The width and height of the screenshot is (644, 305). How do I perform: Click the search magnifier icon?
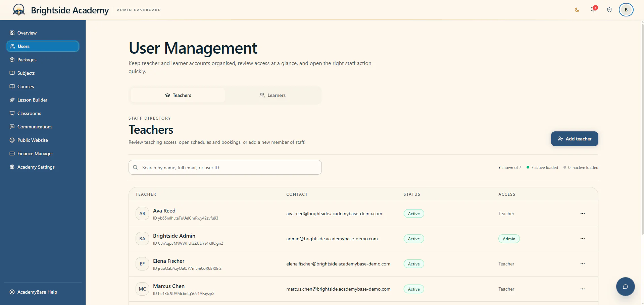[135, 167]
